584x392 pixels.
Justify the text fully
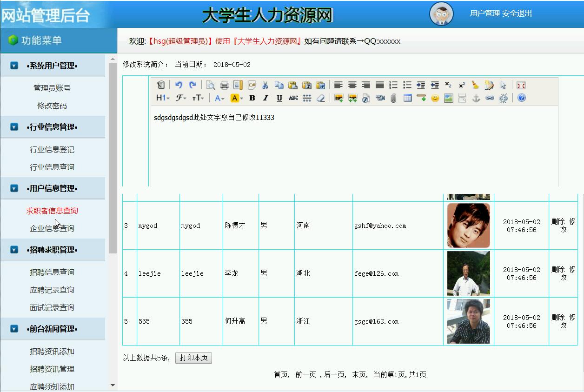380,85
